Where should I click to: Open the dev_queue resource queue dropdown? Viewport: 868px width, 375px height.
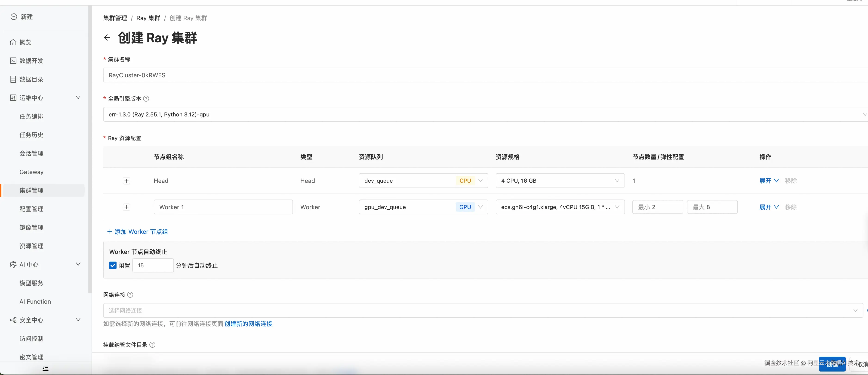click(x=423, y=181)
